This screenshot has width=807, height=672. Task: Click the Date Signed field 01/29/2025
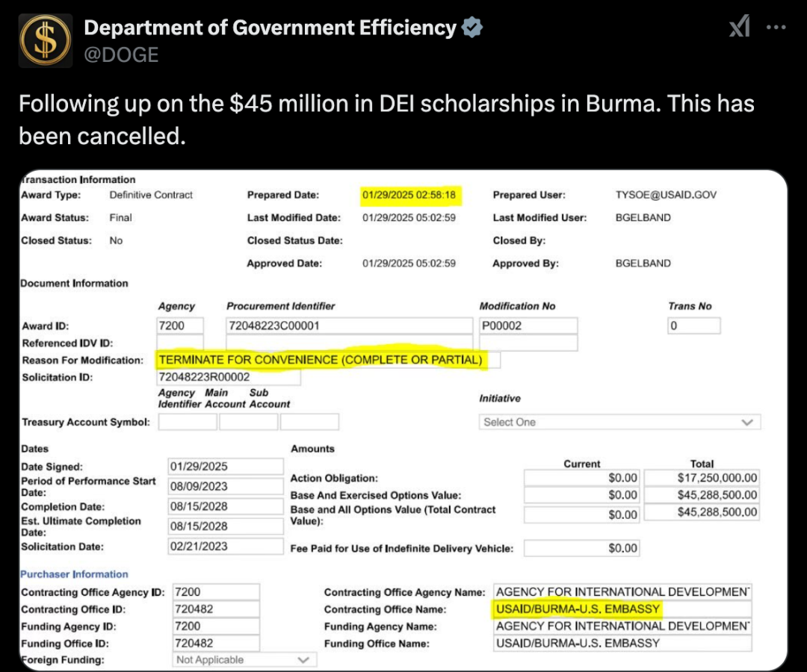click(x=226, y=467)
